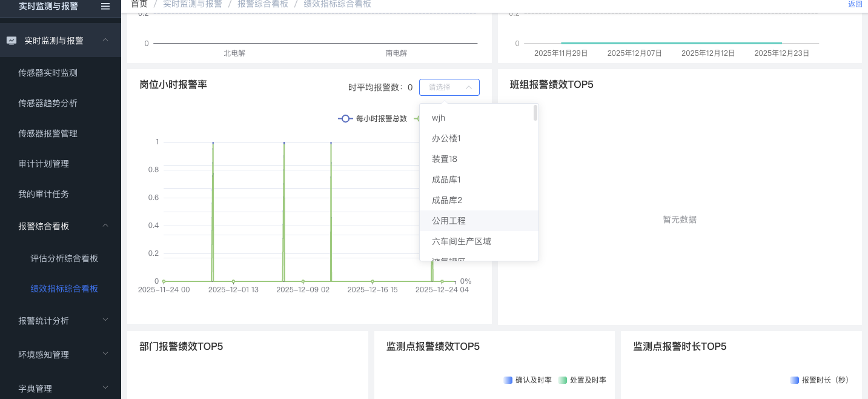Click the hamburger menu collapse icon
Viewport: 868px width, 399px height.
click(x=105, y=6)
